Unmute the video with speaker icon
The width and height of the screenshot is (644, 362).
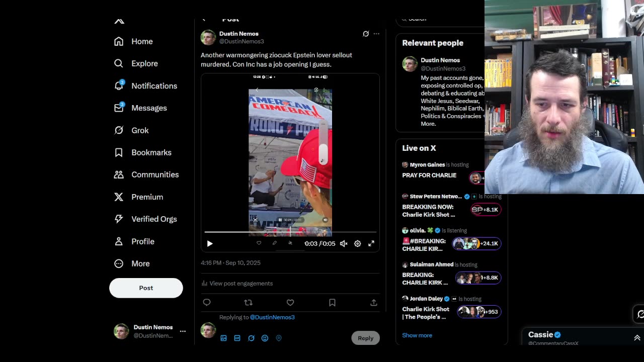point(344,243)
